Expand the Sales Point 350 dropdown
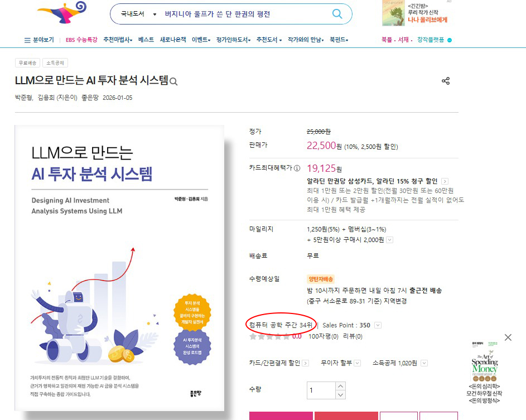 pyautogui.click(x=378, y=325)
